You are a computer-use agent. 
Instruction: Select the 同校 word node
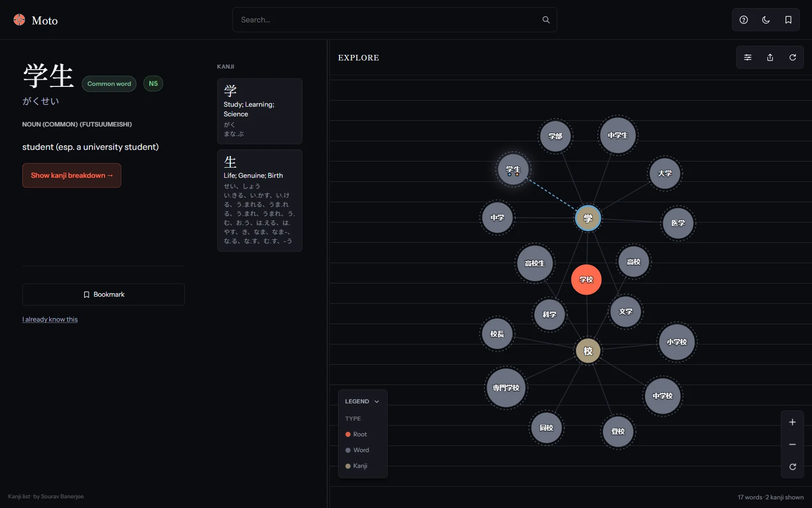[547, 428]
